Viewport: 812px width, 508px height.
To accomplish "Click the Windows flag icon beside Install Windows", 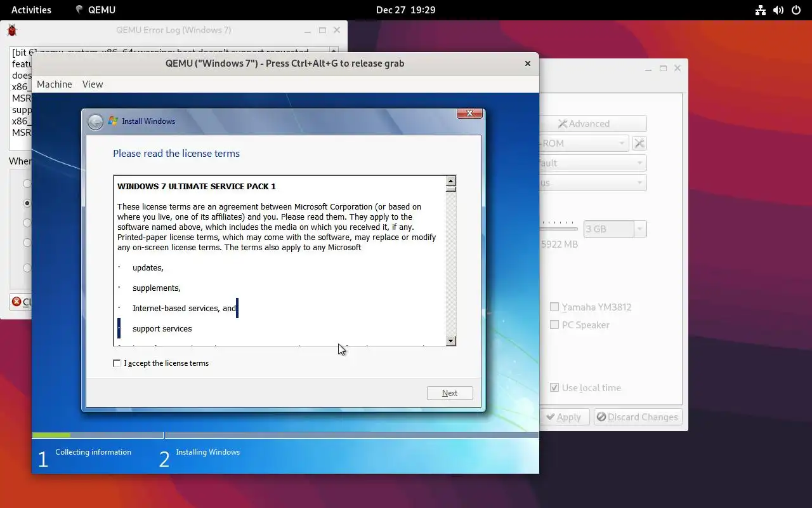I will [x=113, y=121].
